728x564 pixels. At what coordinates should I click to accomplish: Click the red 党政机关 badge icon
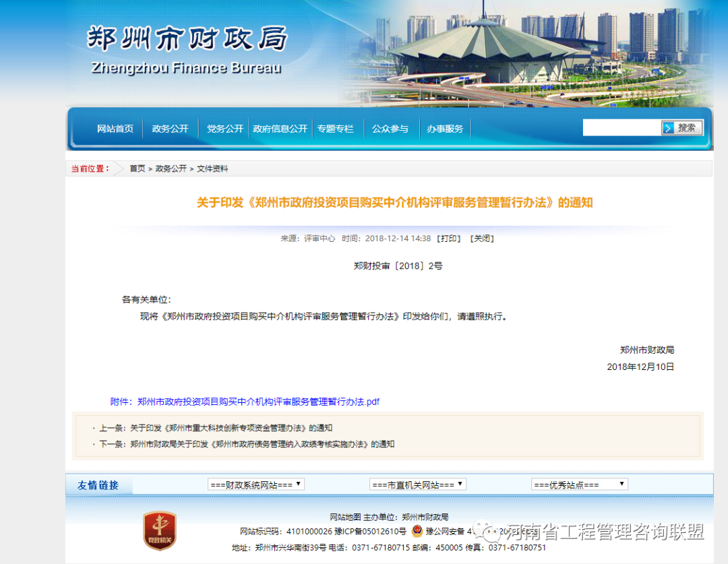[160, 530]
